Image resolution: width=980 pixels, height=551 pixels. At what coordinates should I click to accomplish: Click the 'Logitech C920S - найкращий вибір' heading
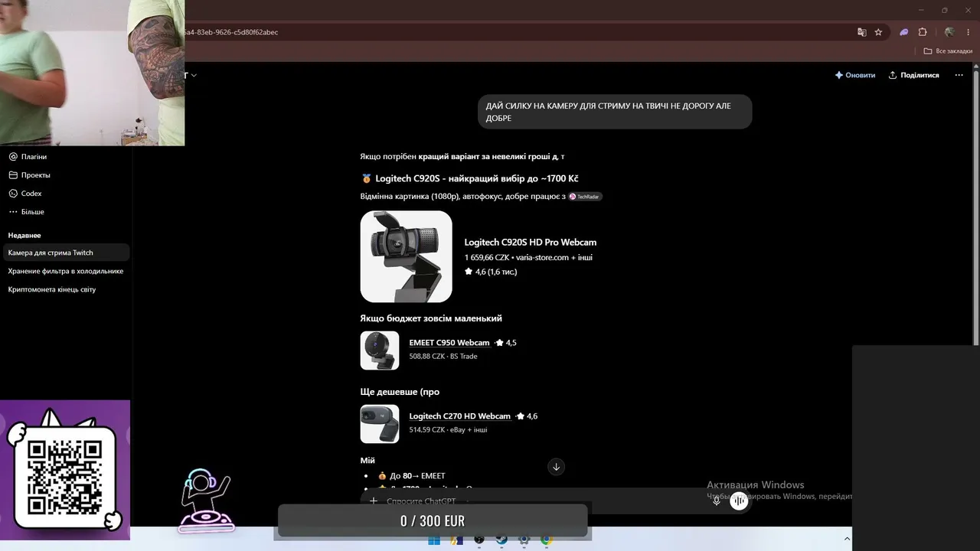469,178
